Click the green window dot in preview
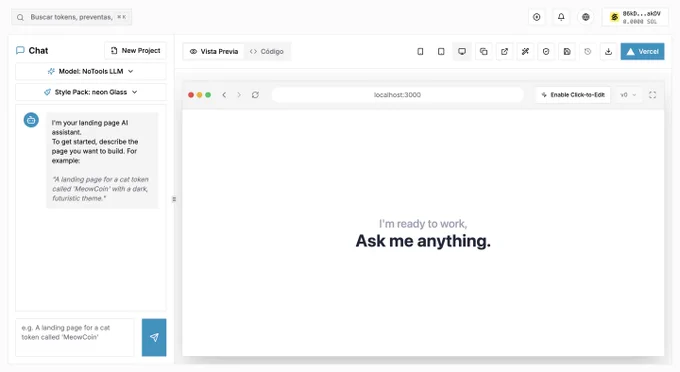The width and height of the screenshot is (680, 372). tap(208, 95)
